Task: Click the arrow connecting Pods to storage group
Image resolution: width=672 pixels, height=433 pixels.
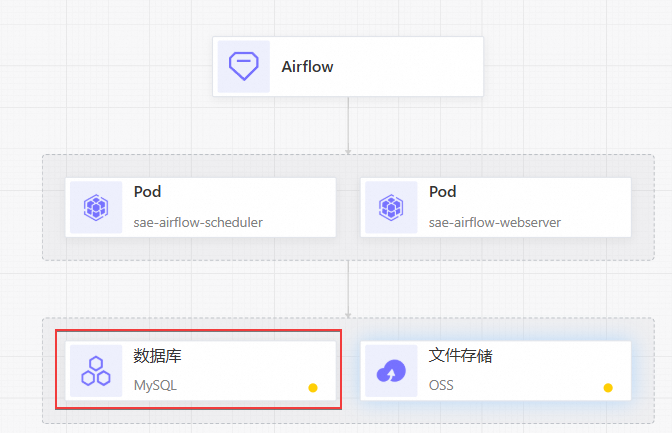Action: [348, 289]
